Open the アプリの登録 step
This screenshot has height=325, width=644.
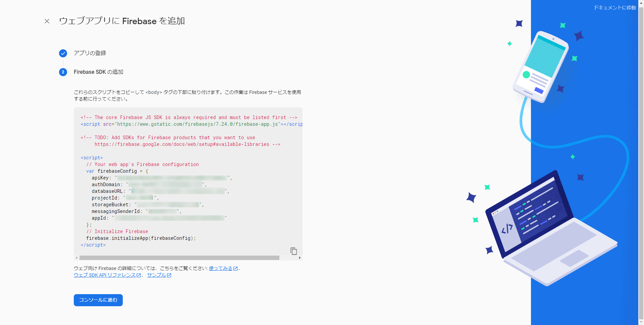click(x=90, y=53)
